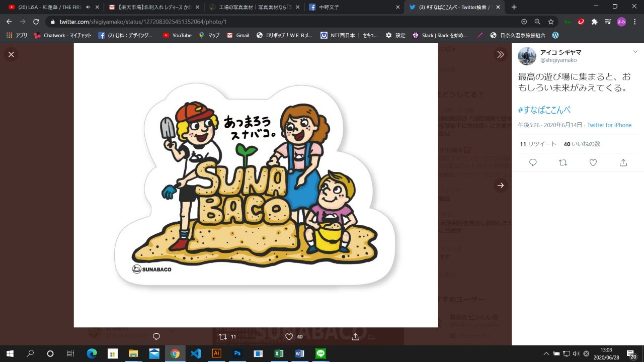Open the アイコ シギヤマ profile name link
644x362 pixels.
(x=560, y=52)
